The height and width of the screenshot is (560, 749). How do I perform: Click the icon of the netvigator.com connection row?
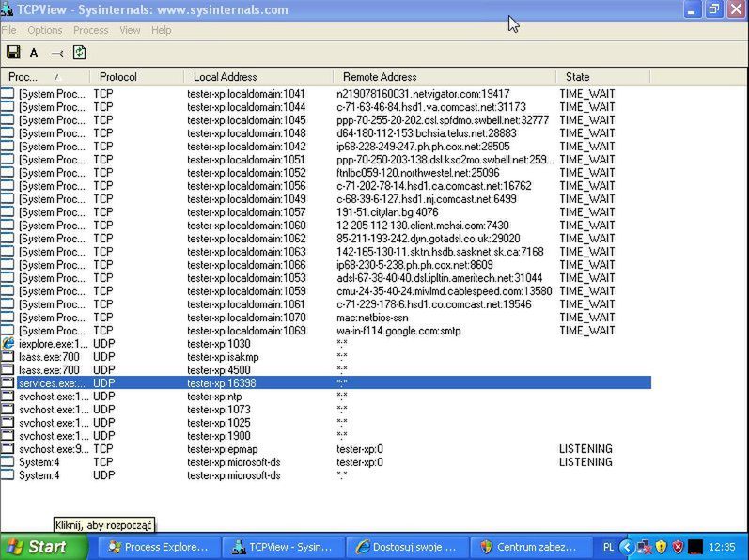click(8, 94)
